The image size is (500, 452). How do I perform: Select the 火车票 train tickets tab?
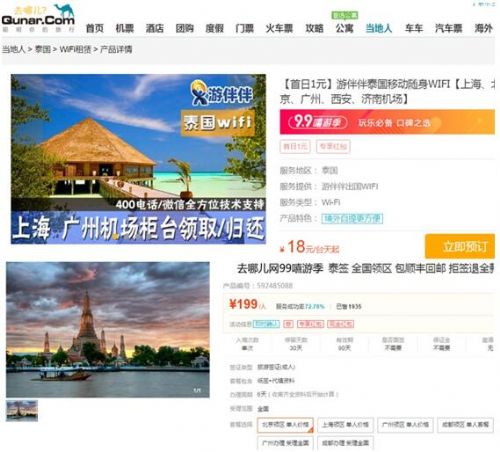coord(279,28)
